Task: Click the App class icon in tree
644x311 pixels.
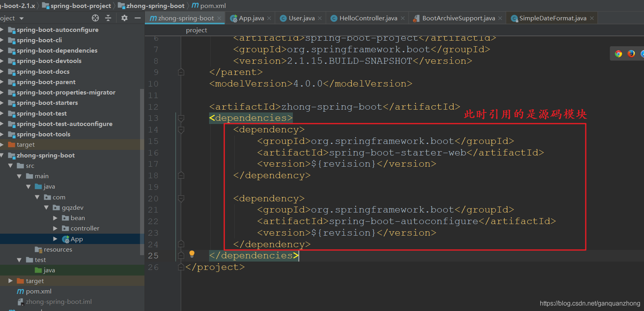Action: [x=66, y=239]
